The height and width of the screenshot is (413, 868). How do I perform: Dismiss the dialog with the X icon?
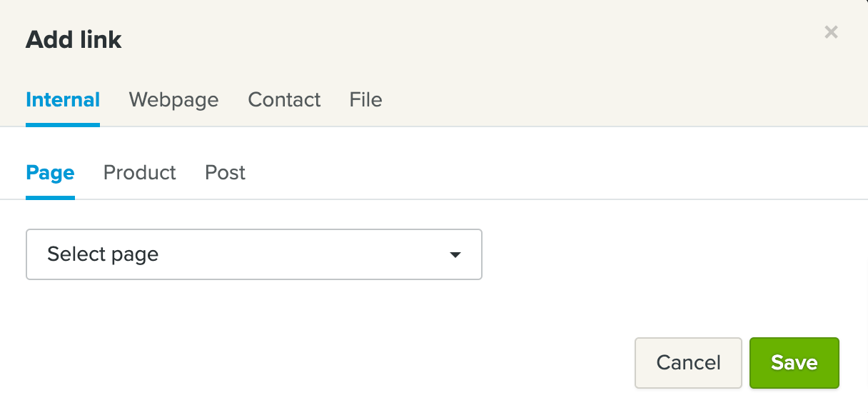point(831,32)
